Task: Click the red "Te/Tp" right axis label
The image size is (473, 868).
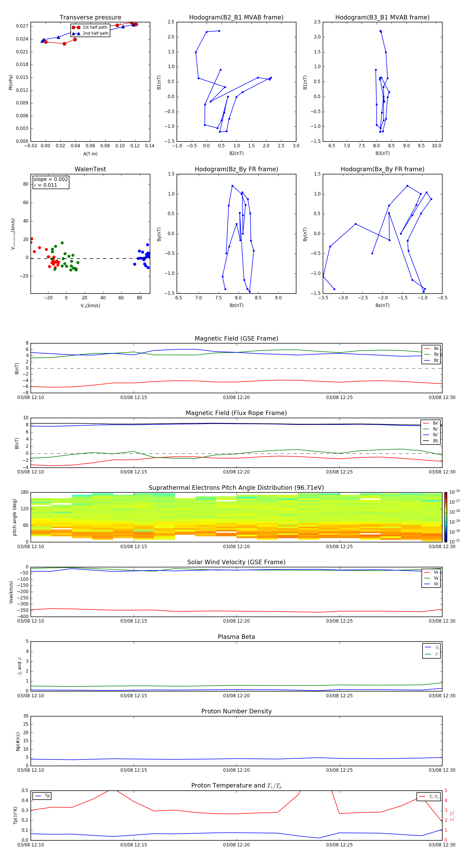Action: click(453, 815)
